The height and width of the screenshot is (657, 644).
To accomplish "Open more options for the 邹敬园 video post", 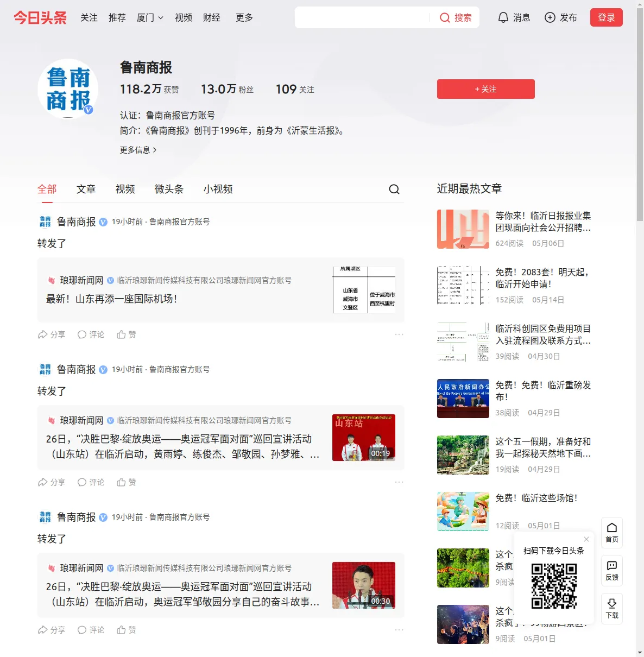I will pos(399,630).
